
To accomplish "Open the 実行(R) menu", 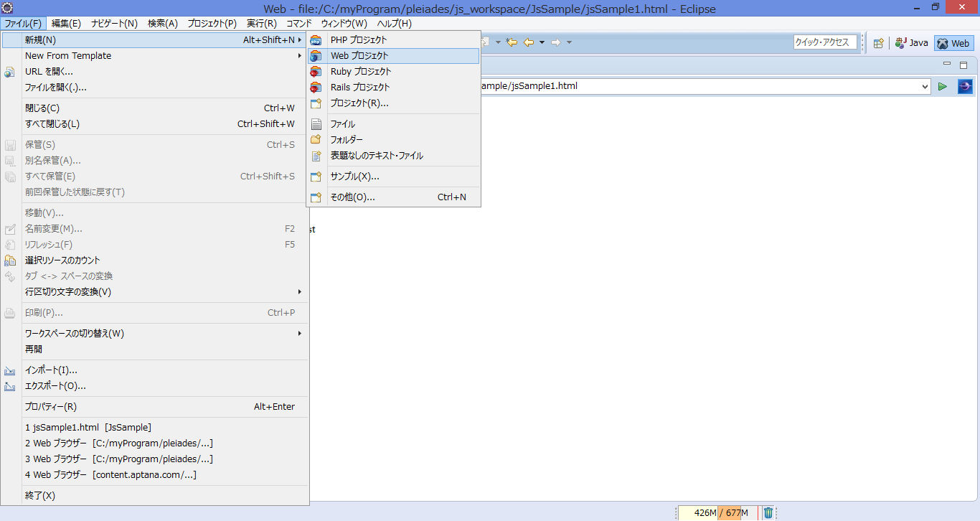I will tap(262, 24).
